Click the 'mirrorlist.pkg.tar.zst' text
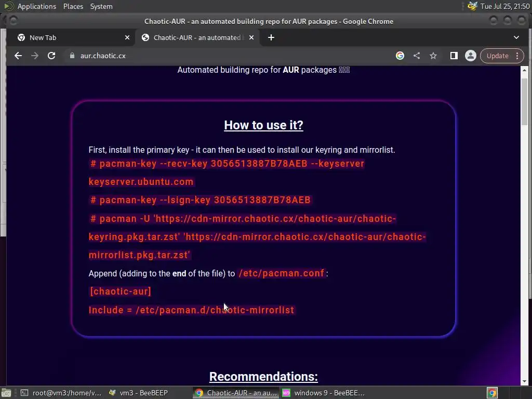532x399 pixels. pyautogui.click(x=139, y=255)
